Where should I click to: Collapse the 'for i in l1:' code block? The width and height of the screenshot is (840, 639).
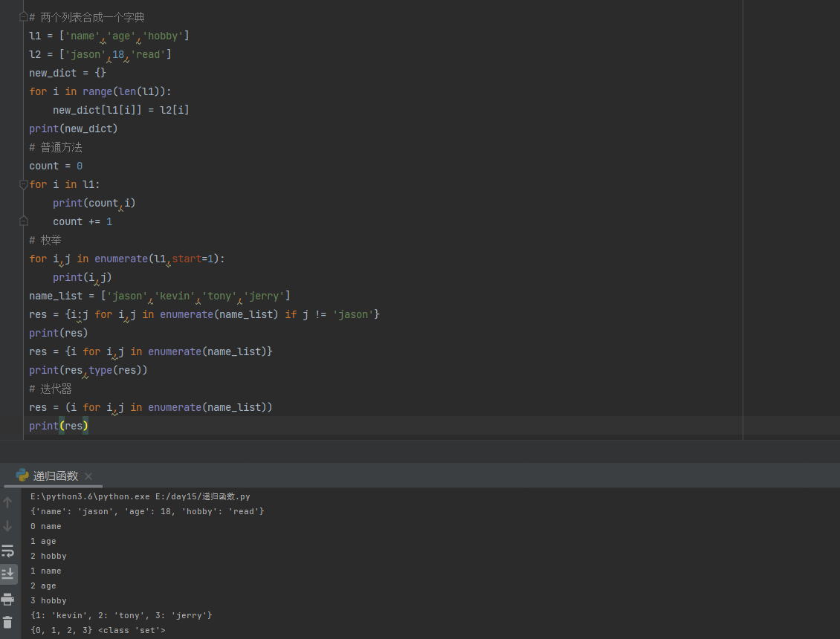click(23, 185)
